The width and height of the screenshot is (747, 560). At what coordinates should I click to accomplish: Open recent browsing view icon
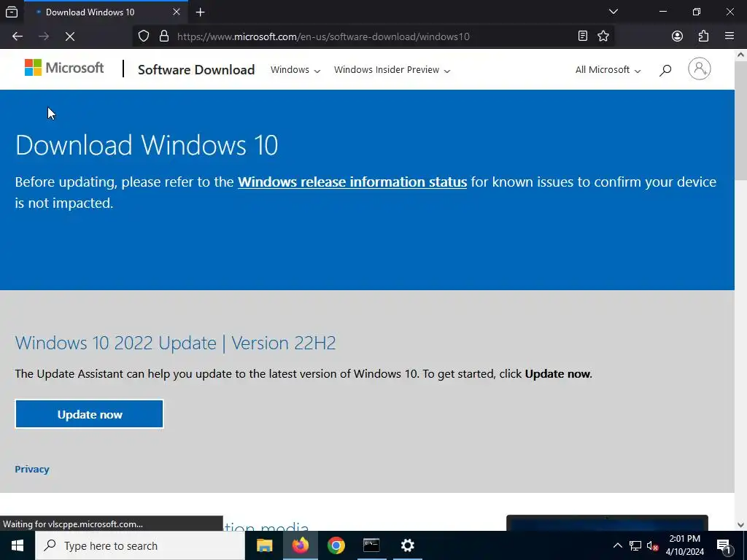point(12,12)
